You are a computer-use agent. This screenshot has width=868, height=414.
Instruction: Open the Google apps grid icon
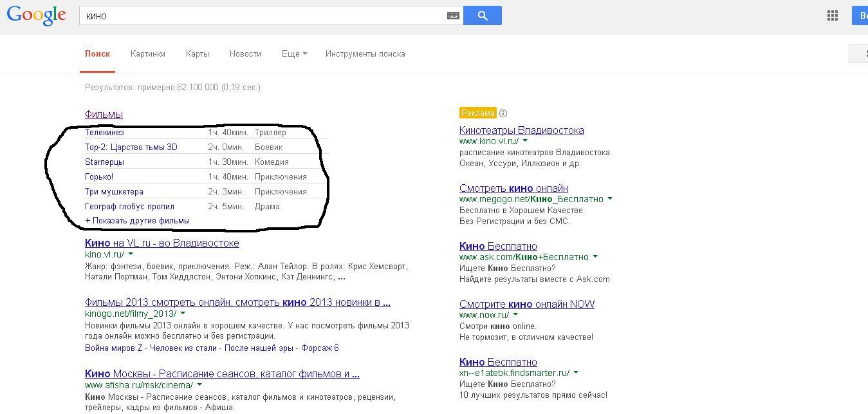click(832, 15)
